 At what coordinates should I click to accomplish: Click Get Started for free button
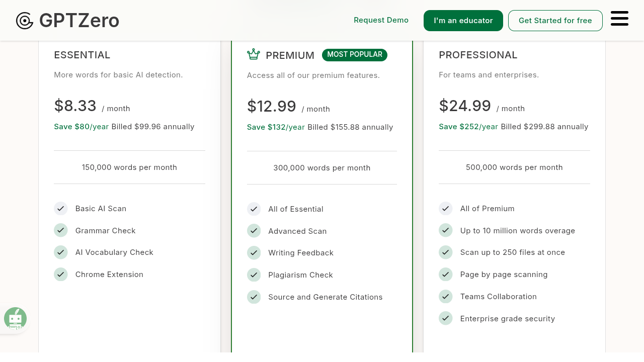point(555,21)
